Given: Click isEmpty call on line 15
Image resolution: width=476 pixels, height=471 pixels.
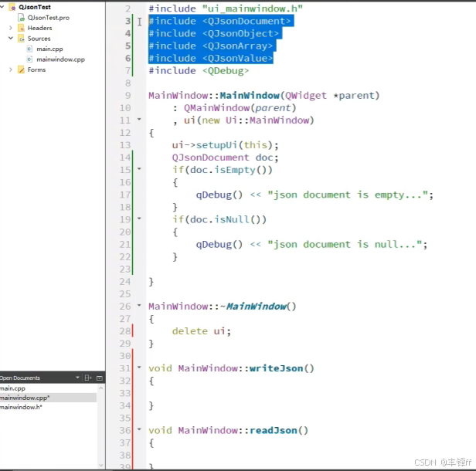Looking at the screenshot, I should (x=235, y=170).
